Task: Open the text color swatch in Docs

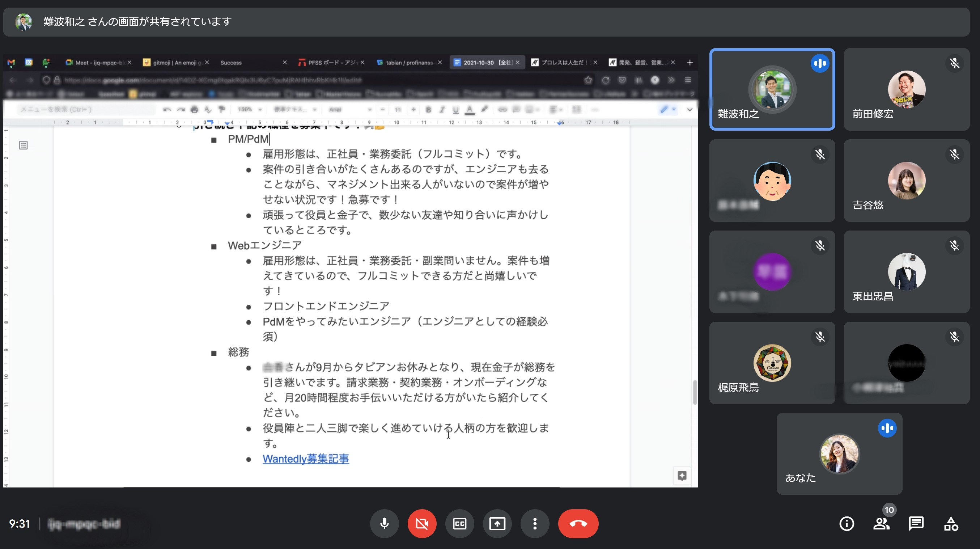Action: click(x=470, y=110)
